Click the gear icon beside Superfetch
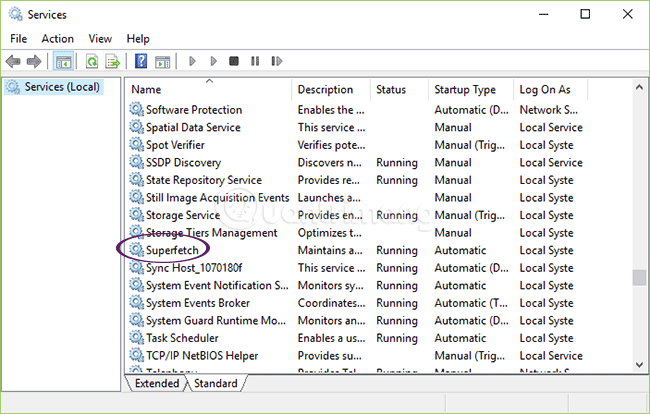This screenshot has height=414, width=650. tap(137, 250)
